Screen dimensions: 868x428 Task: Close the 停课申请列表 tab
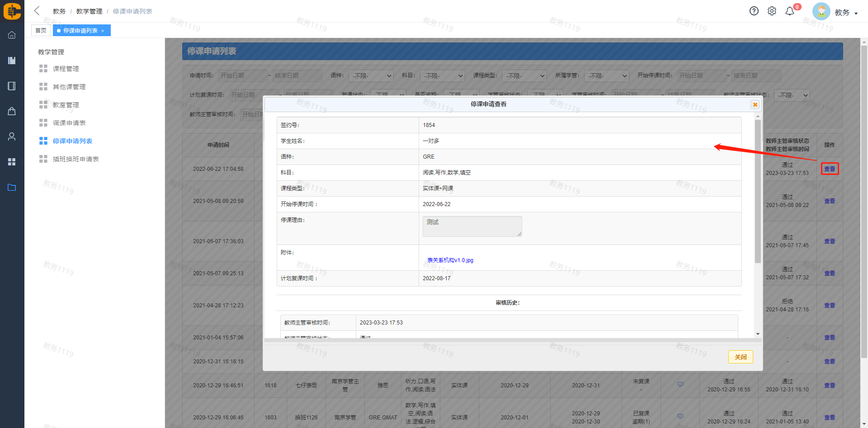(103, 31)
